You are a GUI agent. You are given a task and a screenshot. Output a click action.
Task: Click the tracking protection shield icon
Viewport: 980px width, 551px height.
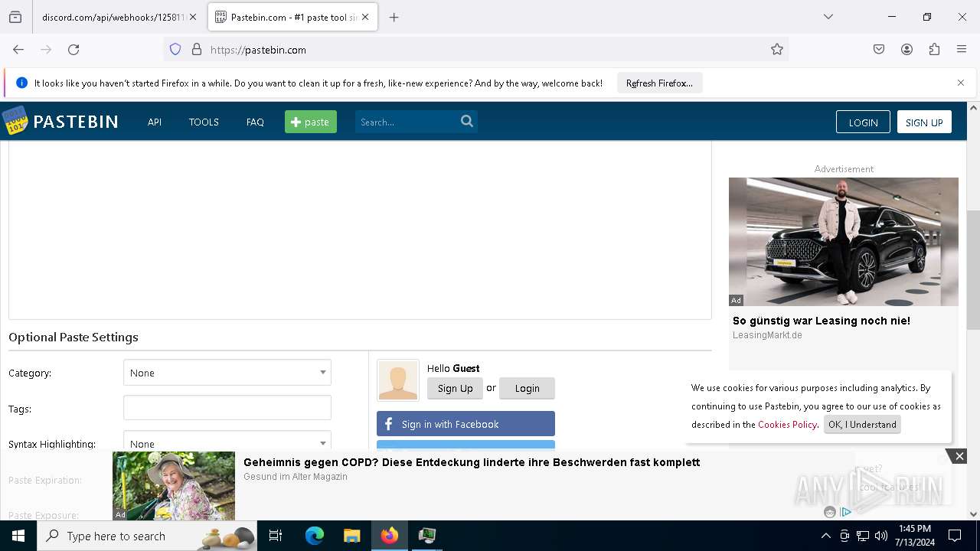(x=175, y=50)
